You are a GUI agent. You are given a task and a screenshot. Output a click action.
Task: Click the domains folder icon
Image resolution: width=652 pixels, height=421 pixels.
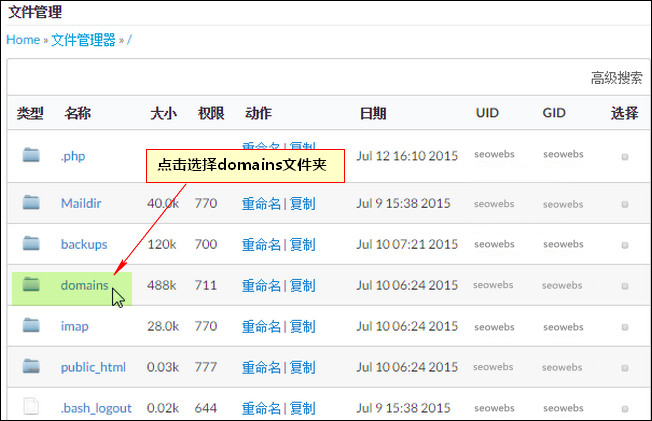[31, 284]
